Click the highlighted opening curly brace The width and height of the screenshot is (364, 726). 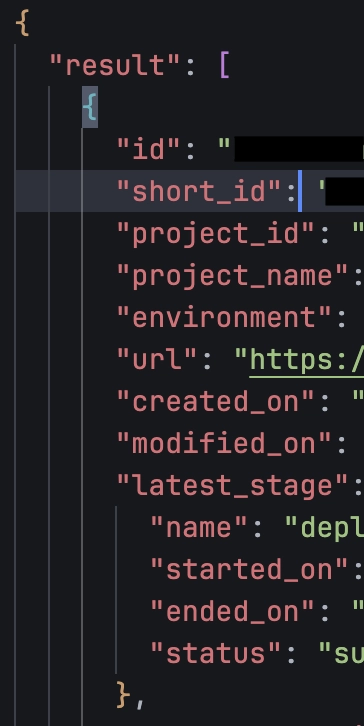(90, 107)
